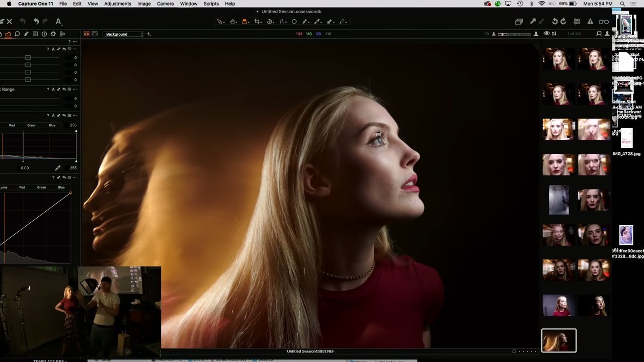Click the Untitled Session13851.NEF filename label

(310, 351)
